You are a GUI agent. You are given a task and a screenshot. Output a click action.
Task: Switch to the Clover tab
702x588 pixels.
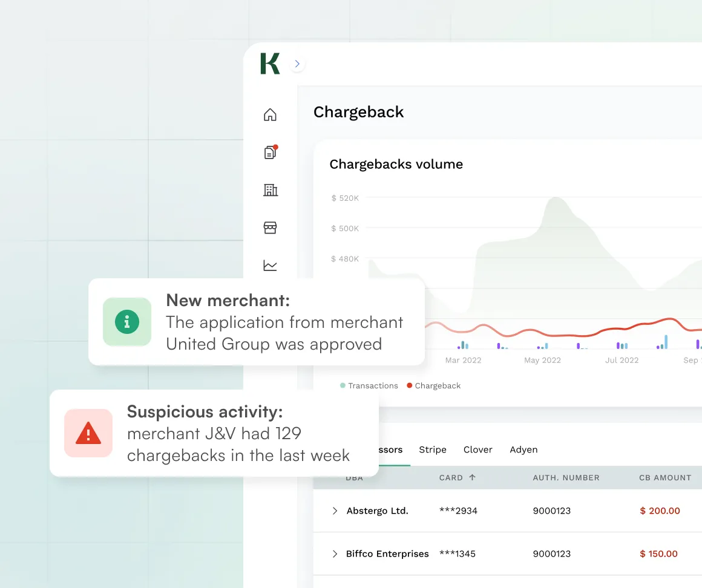click(477, 449)
